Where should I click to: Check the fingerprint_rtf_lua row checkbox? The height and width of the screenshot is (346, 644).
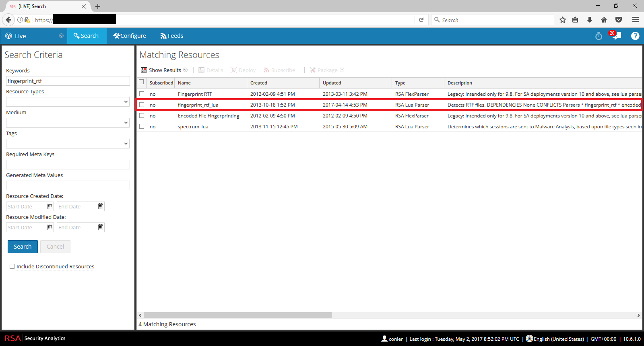(142, 105)
